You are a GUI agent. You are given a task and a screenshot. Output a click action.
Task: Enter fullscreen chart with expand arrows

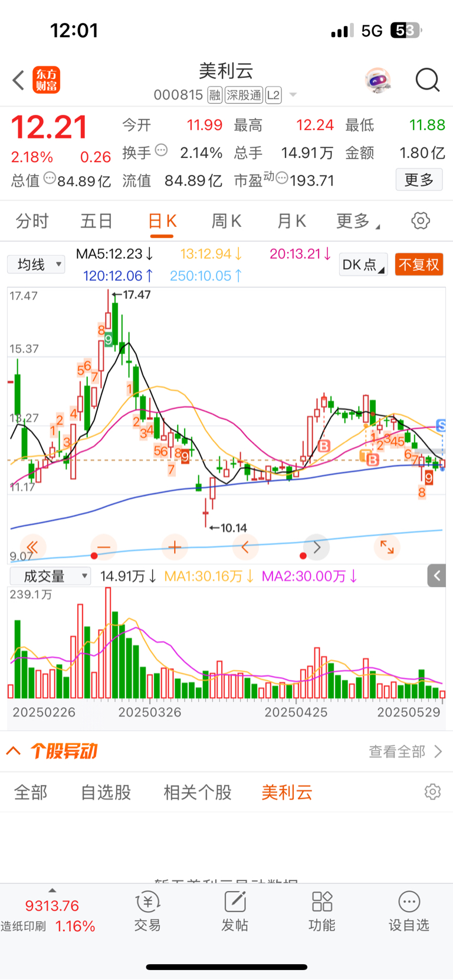[387, 547]
